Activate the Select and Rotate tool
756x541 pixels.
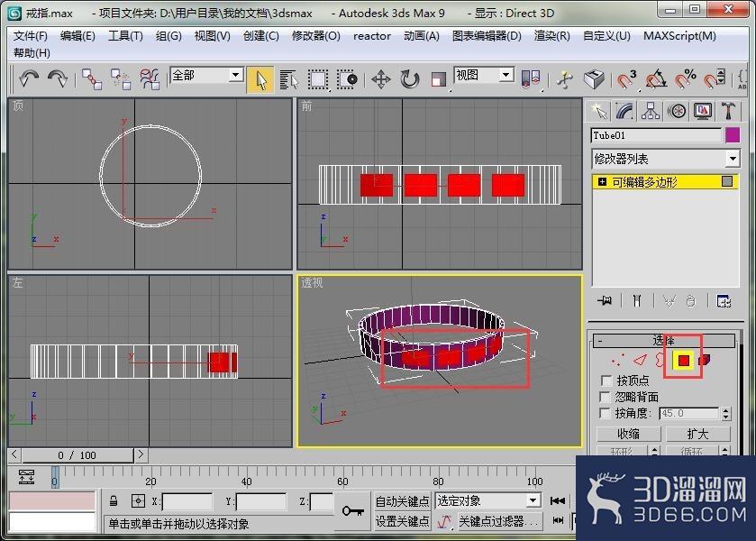(409, 79)
